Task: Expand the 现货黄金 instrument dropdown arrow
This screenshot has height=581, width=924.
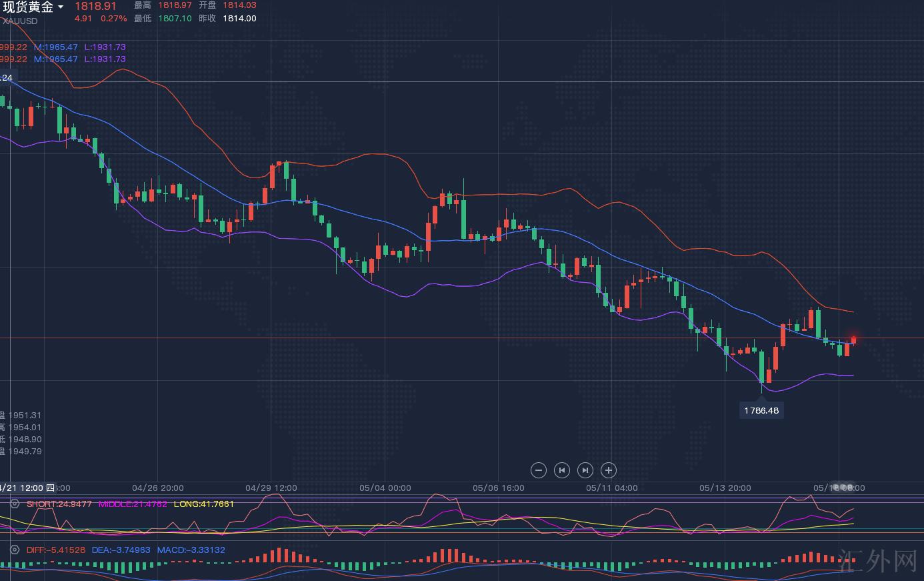Action: 61,7
